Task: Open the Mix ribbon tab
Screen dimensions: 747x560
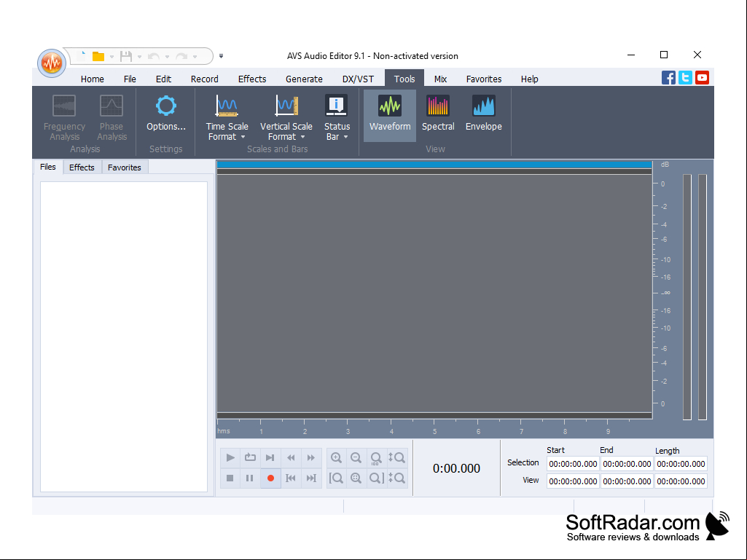Action: click(440, 79)
